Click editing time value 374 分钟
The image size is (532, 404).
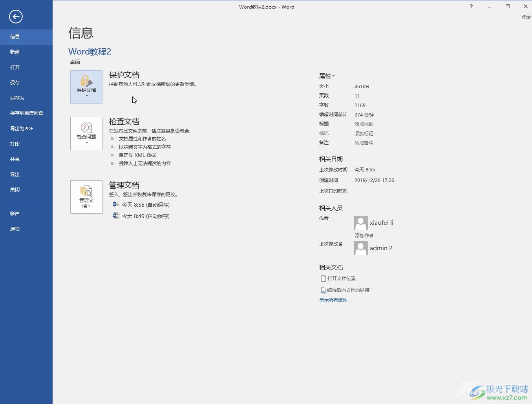[364, 115]
